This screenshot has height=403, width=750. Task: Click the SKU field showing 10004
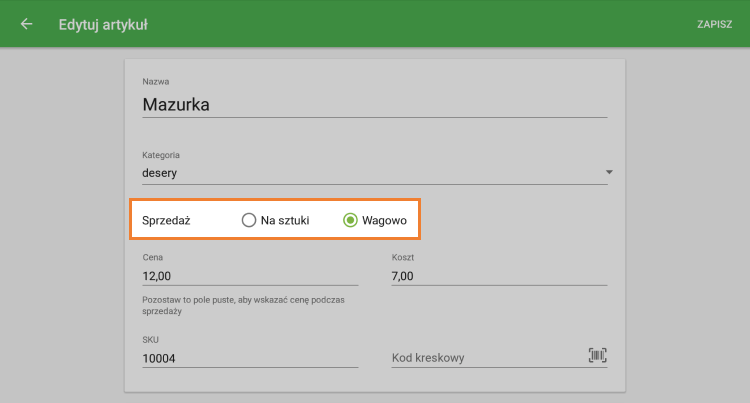pos(250,357)
